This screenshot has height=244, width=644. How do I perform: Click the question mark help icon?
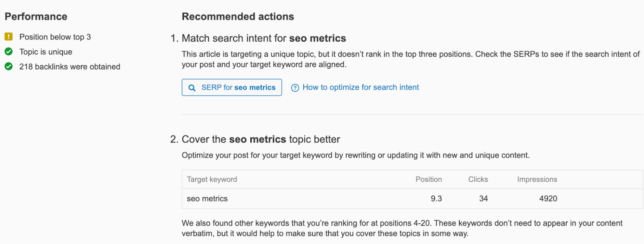pyautogui.click(x=295, y=88)
